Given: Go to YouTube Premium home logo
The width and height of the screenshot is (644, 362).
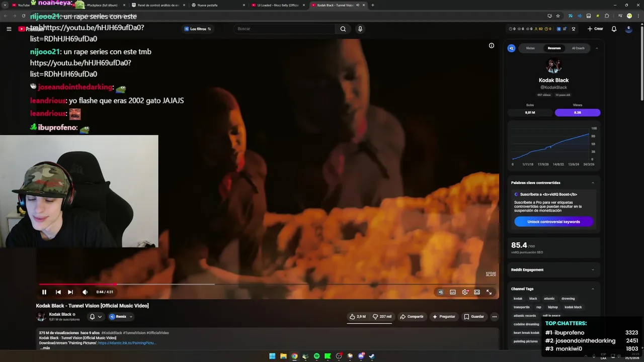Looking at the screenshot, I should (x=31, y=29).
